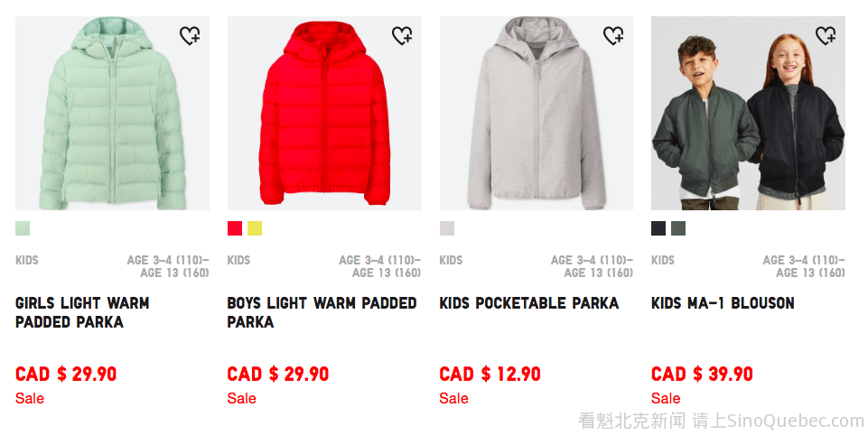Click the CAD $ 12.90 sale price

coord(490,374)
